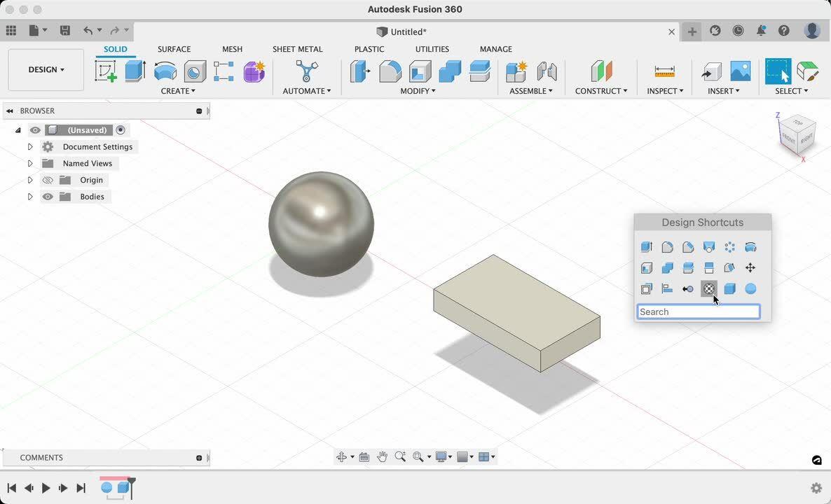Toggle visibility of the Origin folder
Screen dimensions: 831x504
pyautogui.click(x=48, y=180)
